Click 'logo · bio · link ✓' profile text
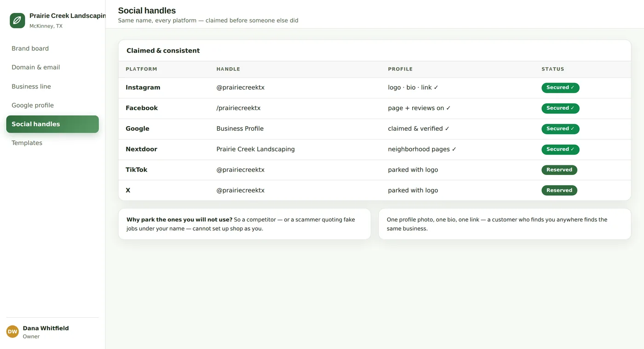 click(x=413, y=87)
